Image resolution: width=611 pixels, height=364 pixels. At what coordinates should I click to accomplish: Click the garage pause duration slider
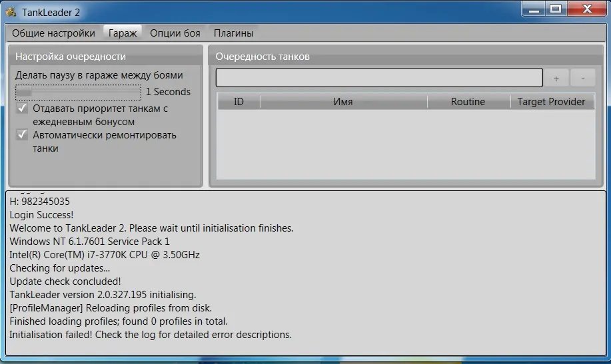tap(78, 92)
